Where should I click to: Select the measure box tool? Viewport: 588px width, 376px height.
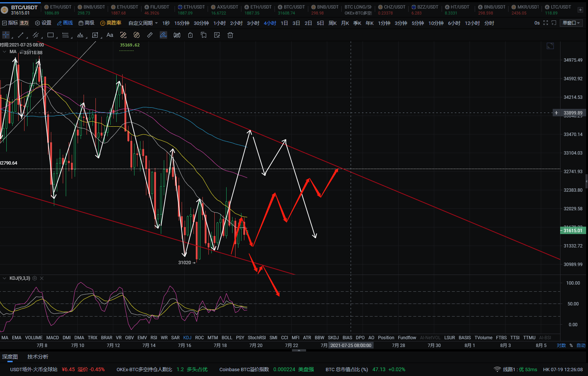click(x=95, y=35)
